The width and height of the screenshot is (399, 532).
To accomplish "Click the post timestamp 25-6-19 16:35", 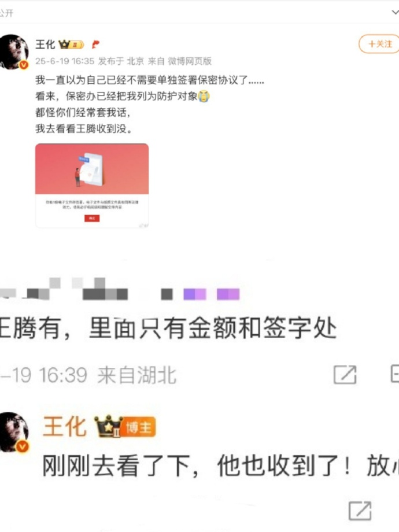I will 65,61.
